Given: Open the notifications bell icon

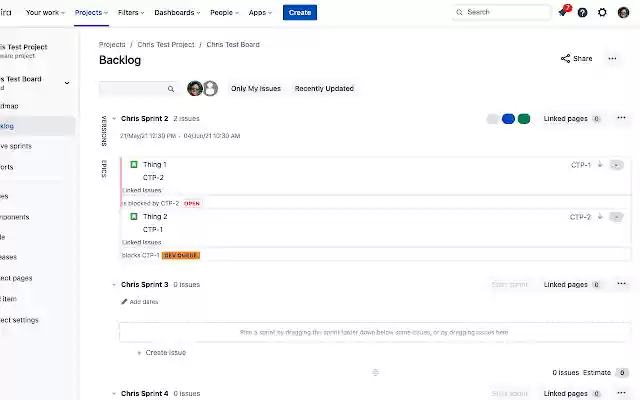Looking at the screenshot, I should [564, 12].
